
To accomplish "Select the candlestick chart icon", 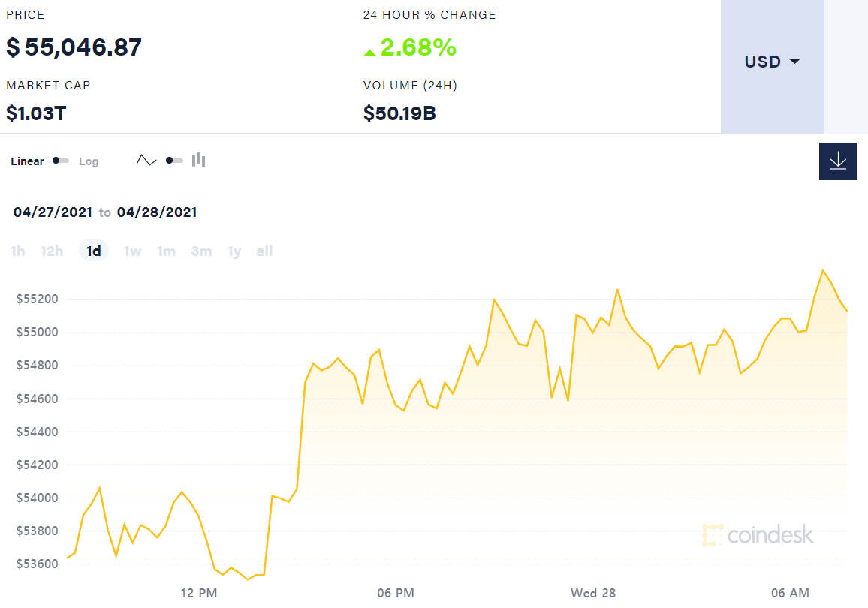I will 198,160.
